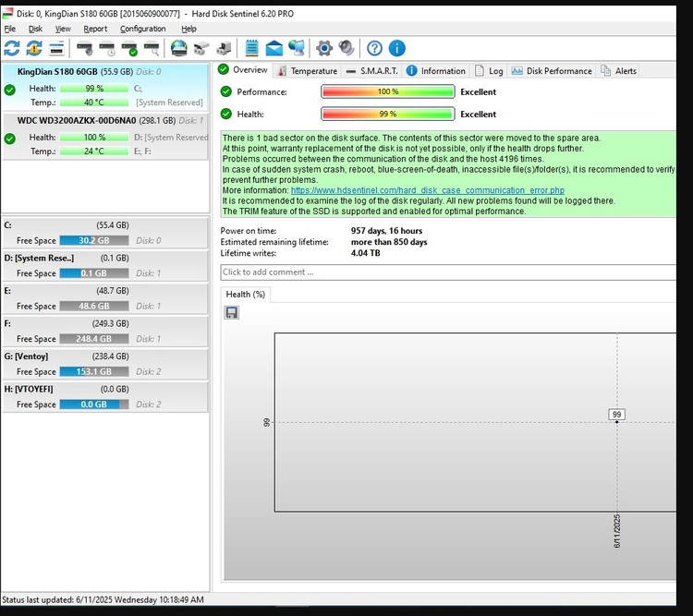Open the Disk menu
Screen dimensions: 693x616
(35, 29)
